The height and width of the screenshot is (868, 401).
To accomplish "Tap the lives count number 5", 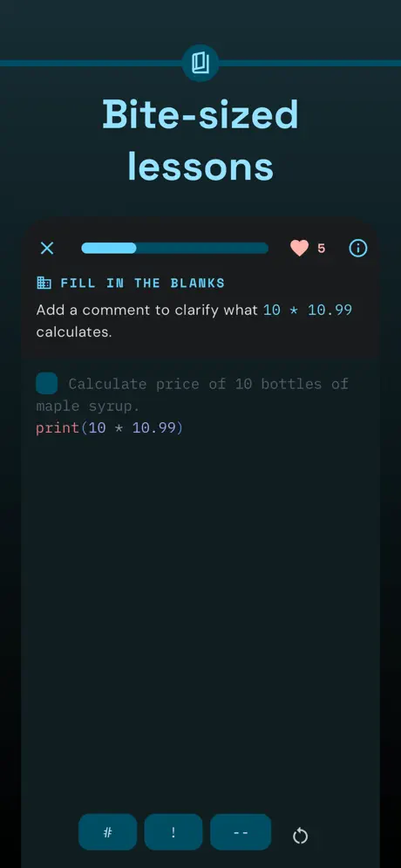I will [x=322, y=249].
